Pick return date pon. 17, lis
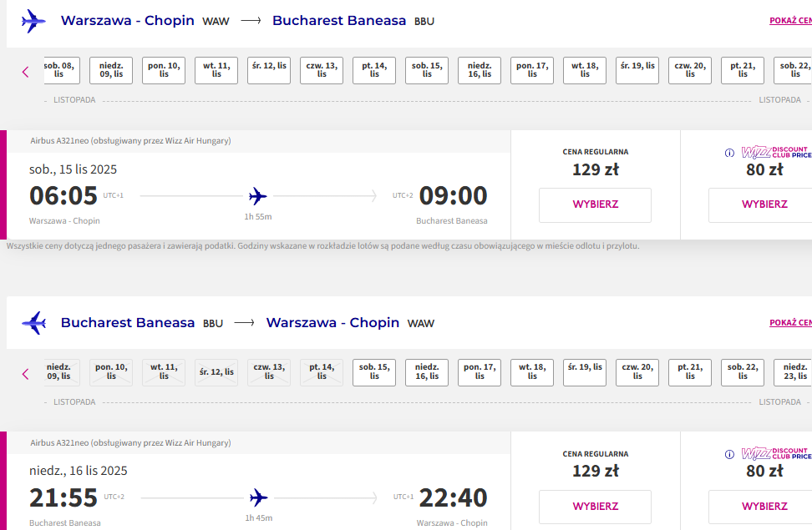Screen dimensions: 812x530 (480, 372)
